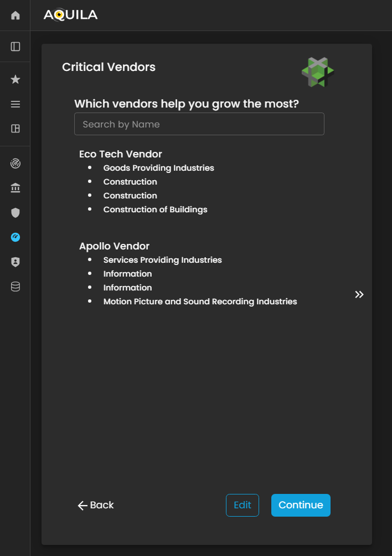Screen dimensions: 392x556
Task: Select the blue speedometer gauge icon
Action: pos(16,237)
